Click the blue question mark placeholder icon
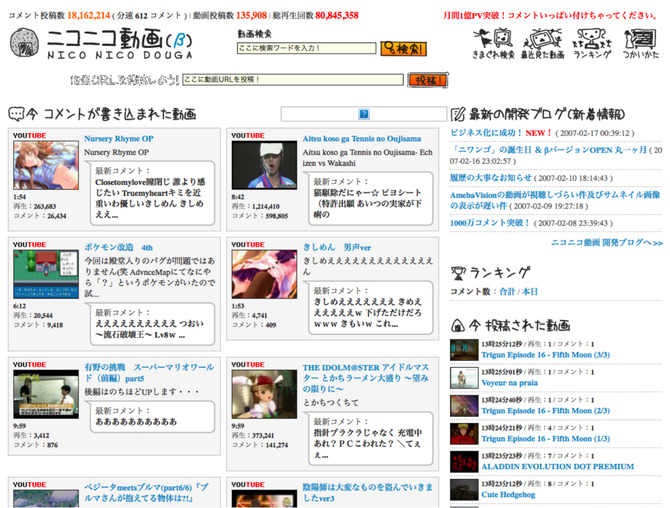Image resolution: width=670 pixels, height=508 pixels. pyautogui.click(x=364, y=114)
